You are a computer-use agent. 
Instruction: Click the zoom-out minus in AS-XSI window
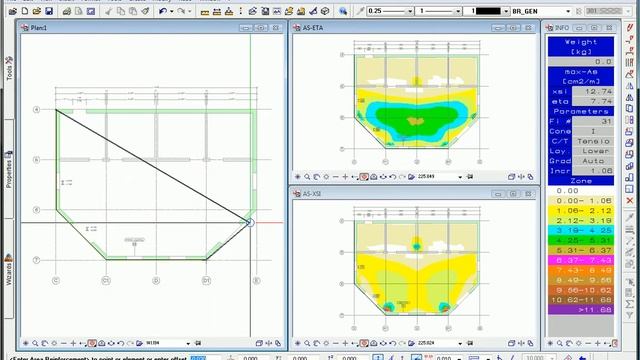point(336,343)
